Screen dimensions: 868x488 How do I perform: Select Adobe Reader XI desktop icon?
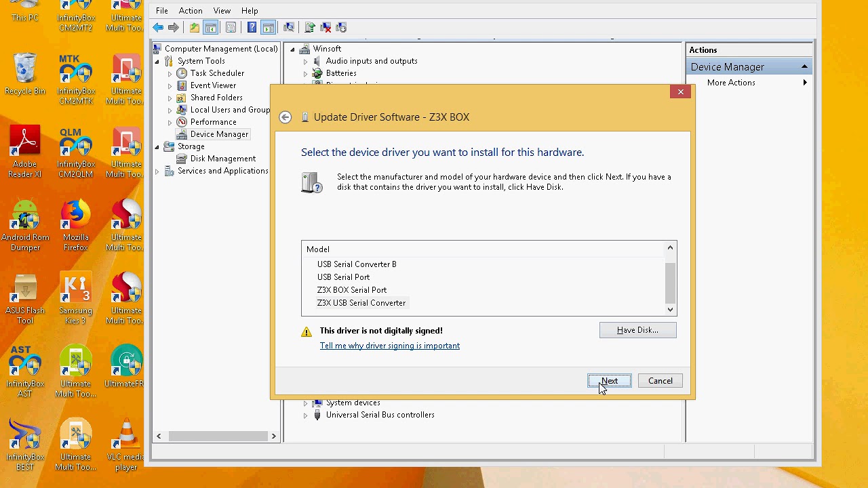[x=25, y=152]
